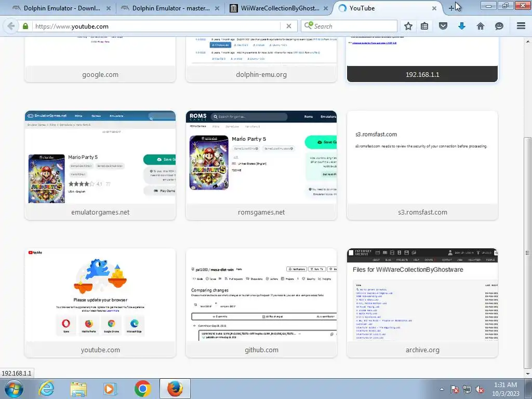The height and width of the screenshot is (399, 532).
Task: Show hidden tray icons arrow
Action: tap(442, 389)
